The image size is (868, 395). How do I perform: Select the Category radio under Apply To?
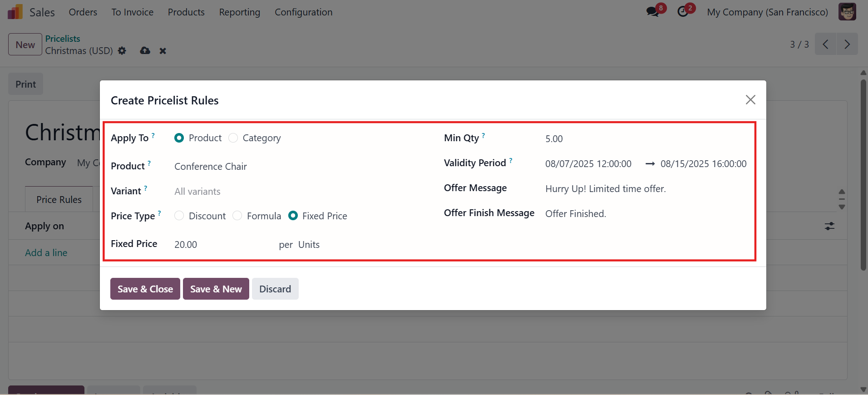pos(233,138)
